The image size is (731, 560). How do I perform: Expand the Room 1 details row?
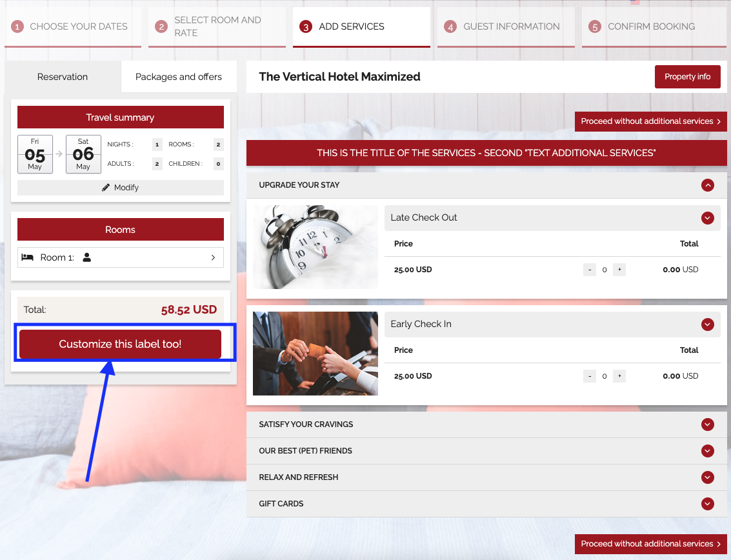point(120,257)
